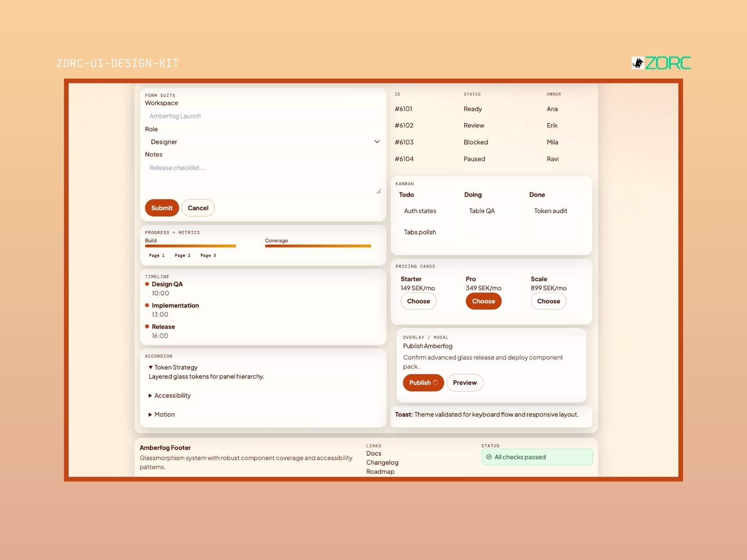Screen dimensions: 747x560
Task: Open the Roadmap footer link
Action: click(x=381, y=472)
